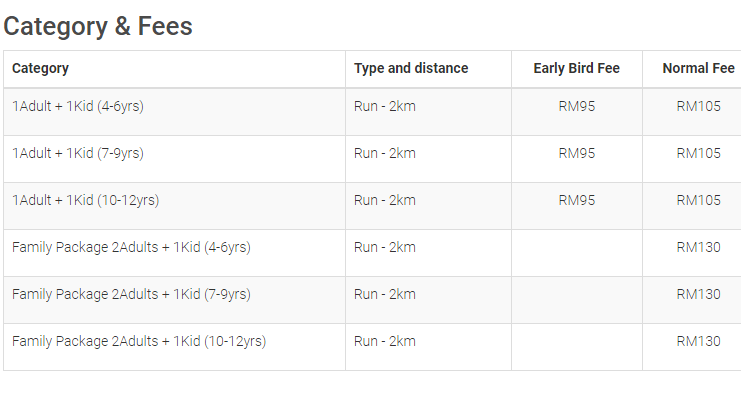Select Family Package 2Adults + 1Kid (7-9yrs)
The width and height of the screenshot is (741, 394).
click(131, 294)
